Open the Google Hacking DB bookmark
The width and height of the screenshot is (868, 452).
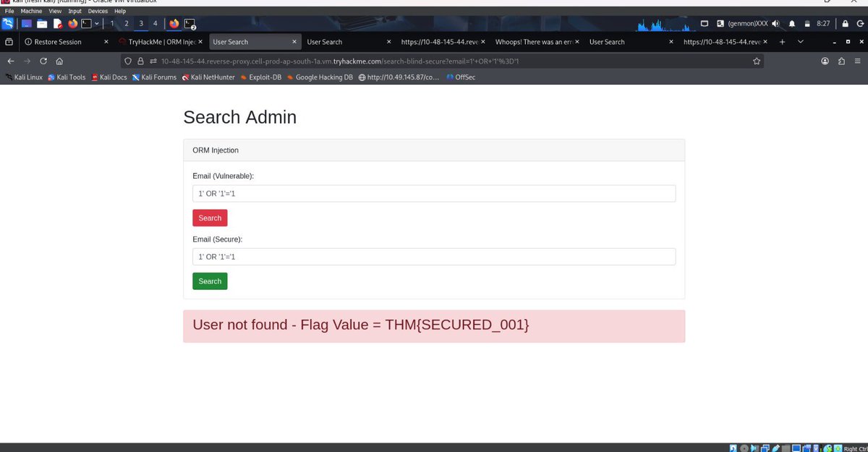320,77
